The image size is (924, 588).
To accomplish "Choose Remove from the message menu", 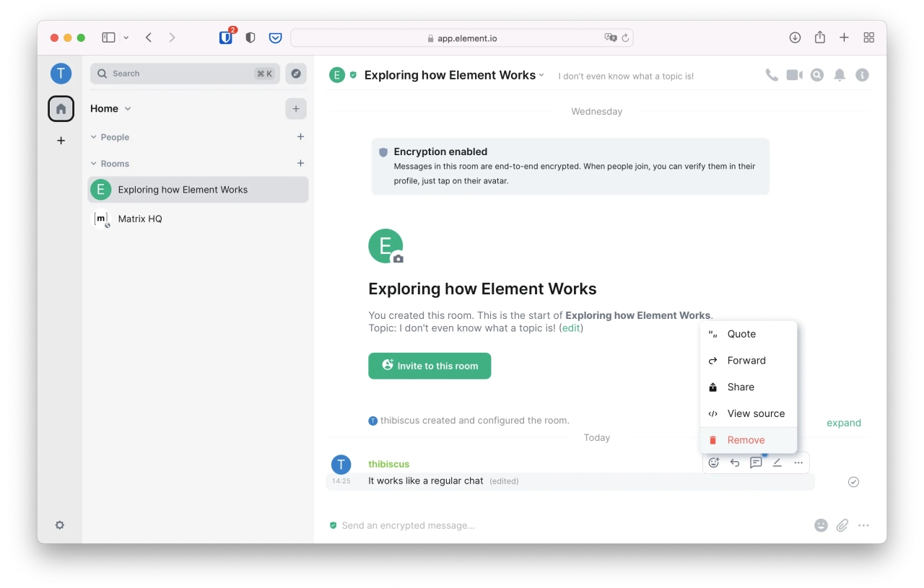I will pyautogui.click(x=746, y=440).
